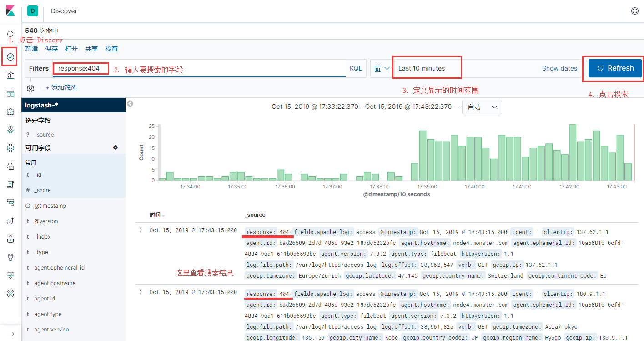The image size is (644, 341).
Task: Click Show dates link
Action: [559, 68]
